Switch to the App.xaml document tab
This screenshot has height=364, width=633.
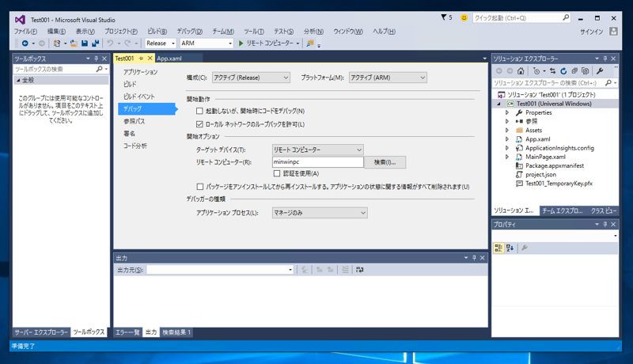coord(169,59)
